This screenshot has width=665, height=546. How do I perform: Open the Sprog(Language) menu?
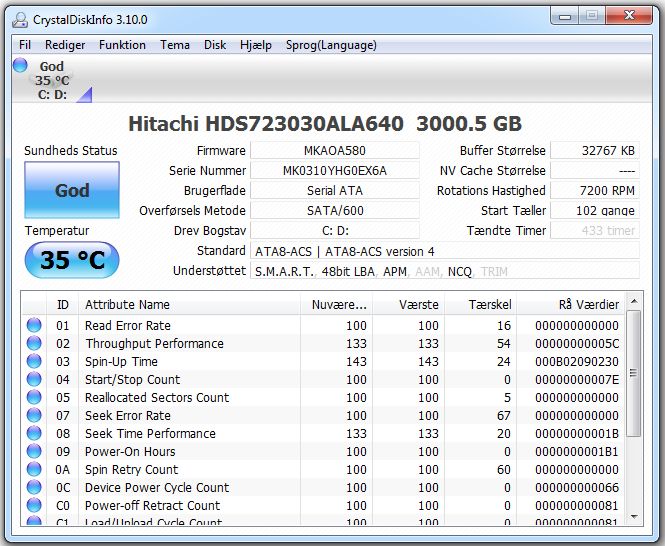330,45
